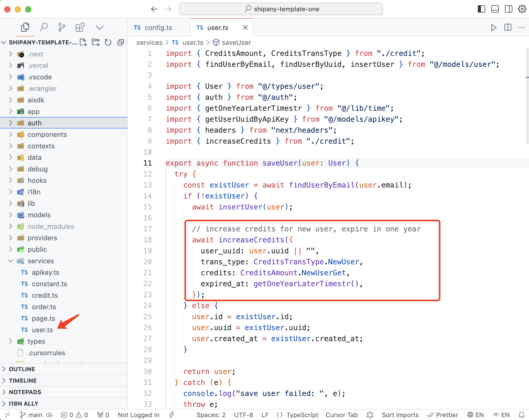The width and height of the screenshot is (529, 420).
Task: Open the Source Control view
Action: tap(62, 27)
